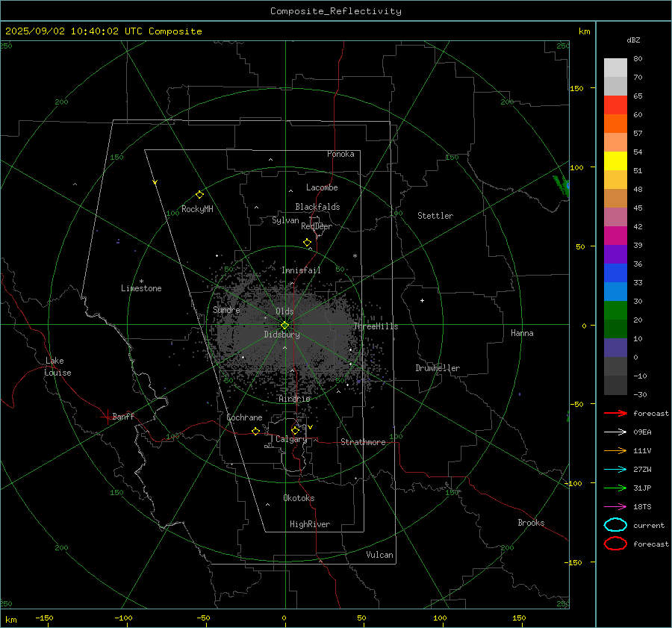Click the Limestone label
The height and width of the screenshot is (628, 672).
141,288
